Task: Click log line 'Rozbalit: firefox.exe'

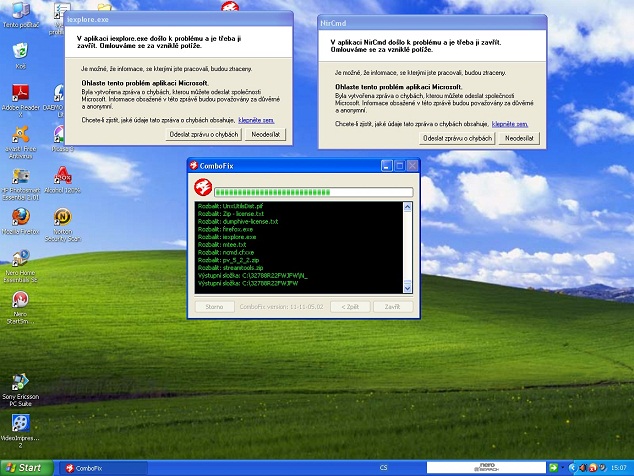Action: [225, 229]
